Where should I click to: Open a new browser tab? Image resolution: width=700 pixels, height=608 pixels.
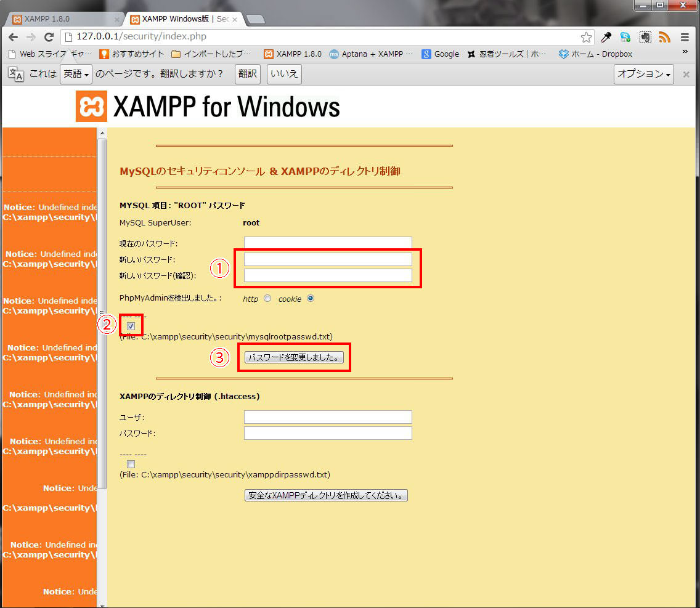coord(255,19)
